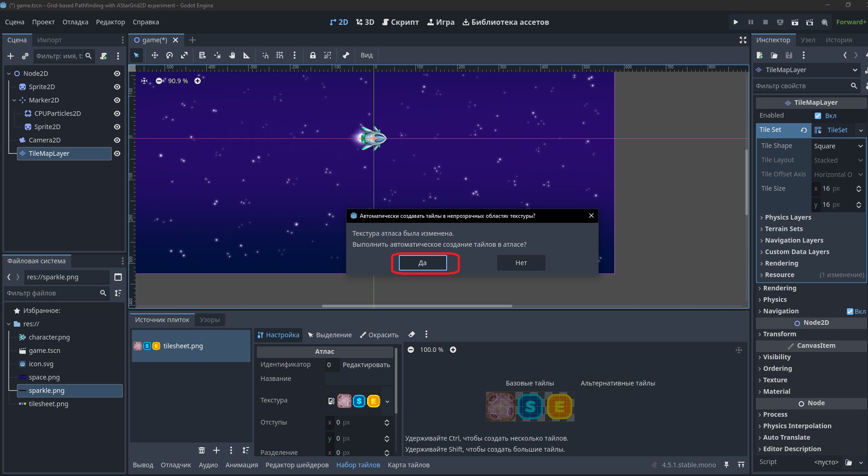Confirm dialog with Да button
The image size is (868, 476).
(422, 263)
